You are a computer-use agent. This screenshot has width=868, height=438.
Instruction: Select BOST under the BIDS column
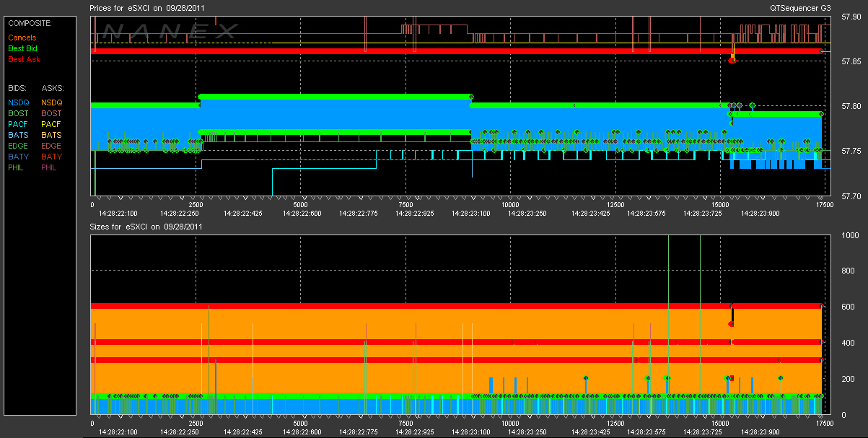[x=18, y=113]
